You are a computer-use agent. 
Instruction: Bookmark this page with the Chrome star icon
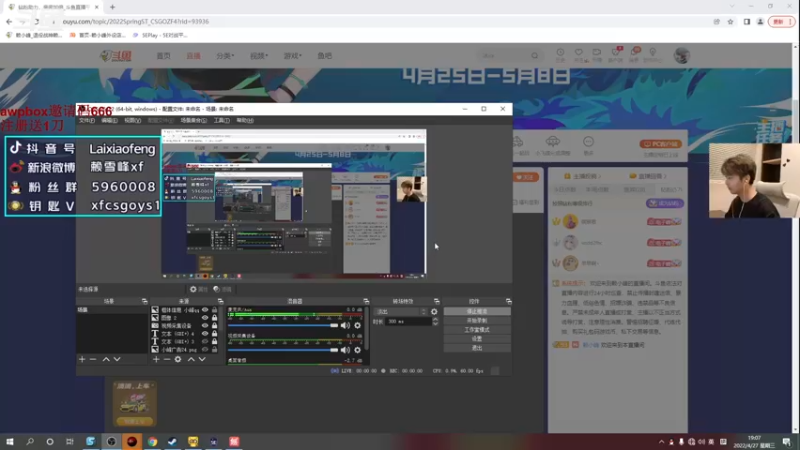pos(730,22)
